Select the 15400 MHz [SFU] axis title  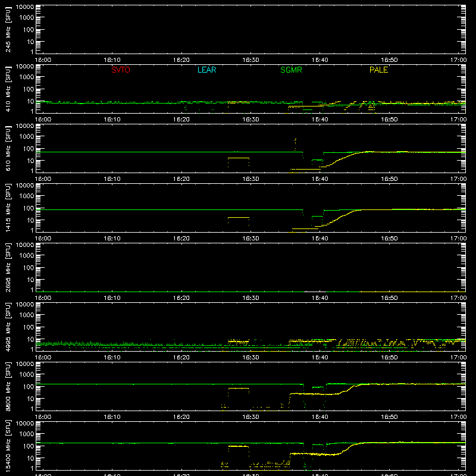8,446
